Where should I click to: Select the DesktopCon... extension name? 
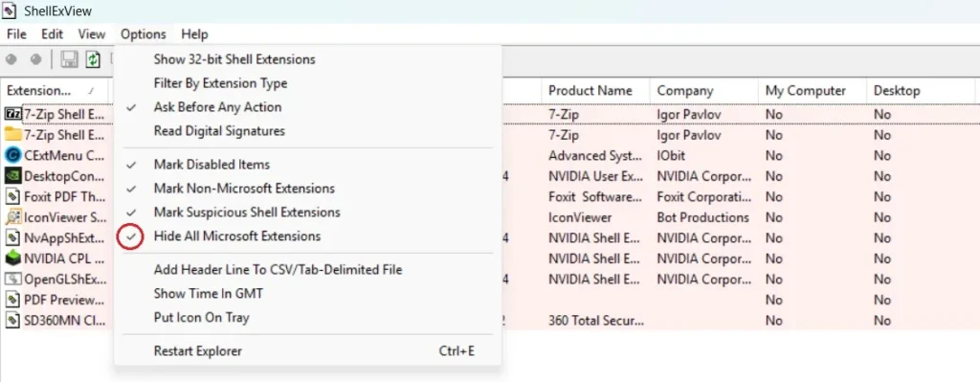point(65,176)
